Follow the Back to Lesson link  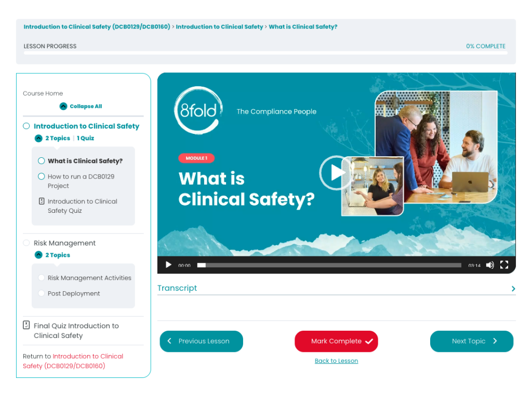click(336, 361)
